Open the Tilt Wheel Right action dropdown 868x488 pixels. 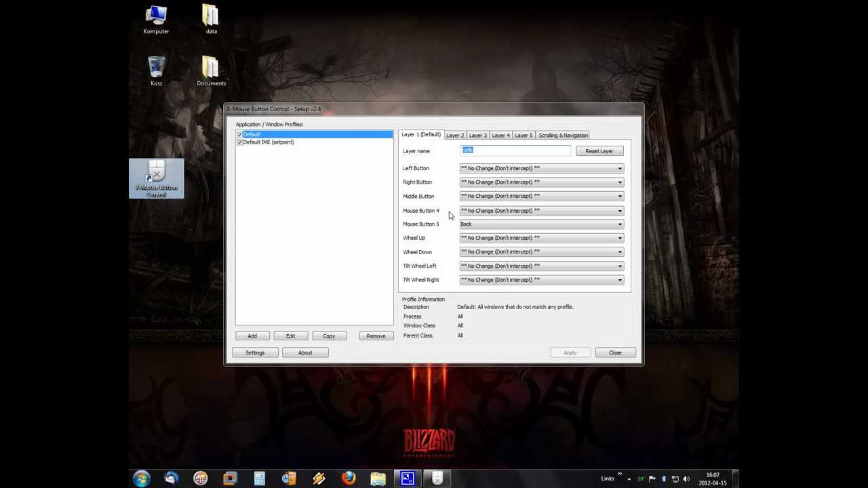pos(541,279)
